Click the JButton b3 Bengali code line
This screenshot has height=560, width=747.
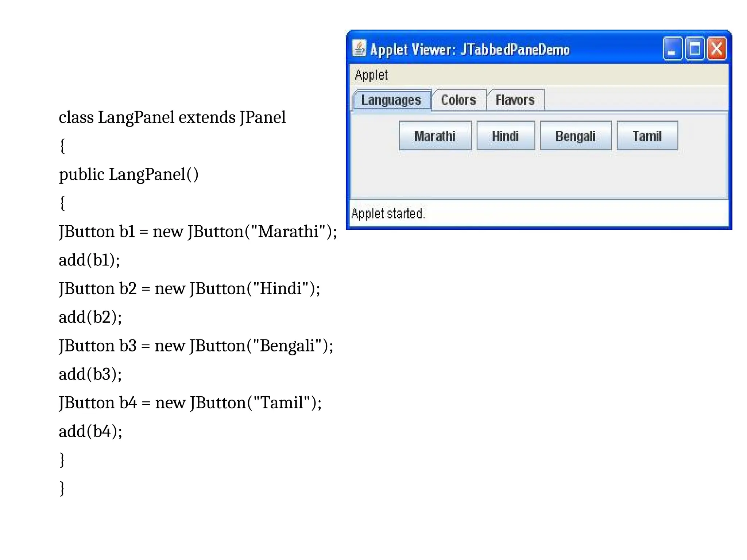click(196, 346)
